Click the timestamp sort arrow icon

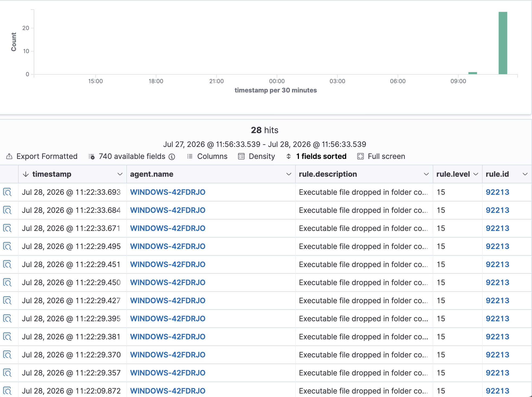point(26,174)
